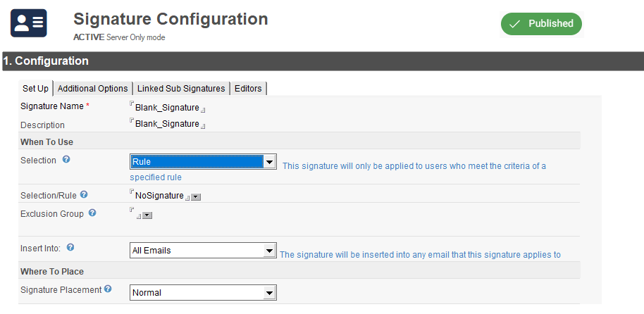Open the NoSignature rule picker arrow

click(x=196, y=197)
